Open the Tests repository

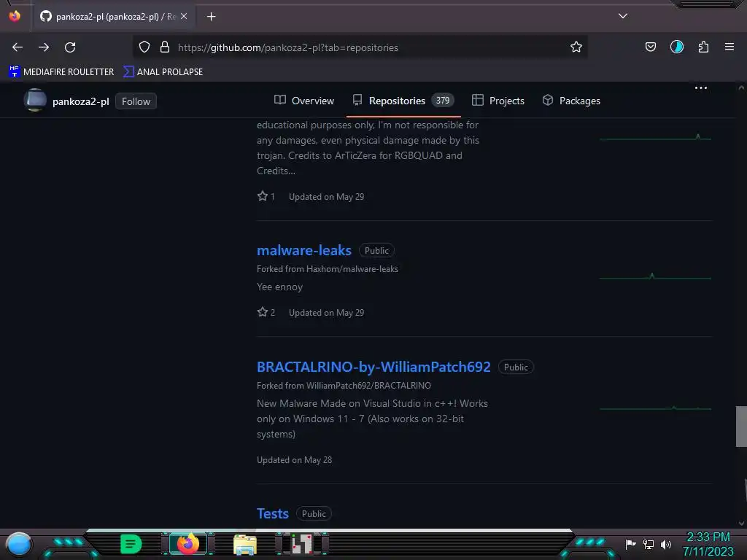point(273,514)
